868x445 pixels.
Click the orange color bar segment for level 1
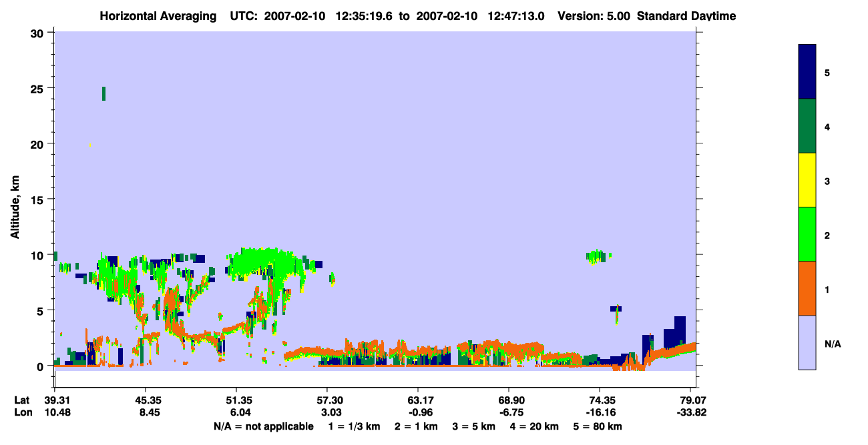(807, 288)
